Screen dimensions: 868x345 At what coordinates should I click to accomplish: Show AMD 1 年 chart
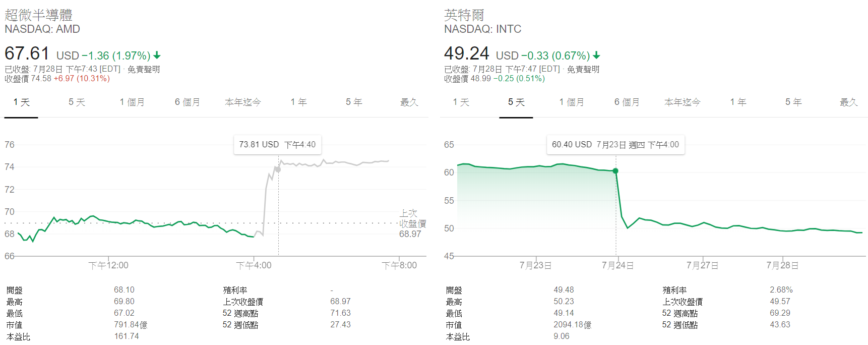[x=298, y=102]
